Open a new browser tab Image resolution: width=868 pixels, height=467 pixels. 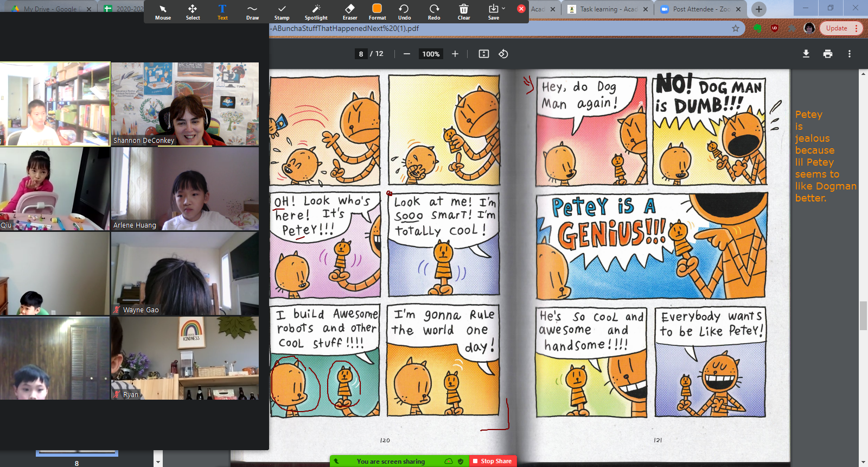759,9
